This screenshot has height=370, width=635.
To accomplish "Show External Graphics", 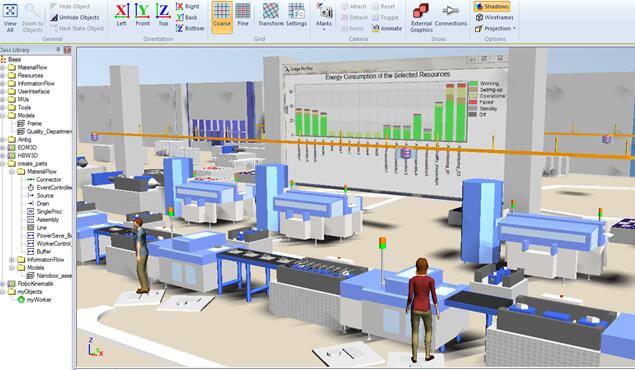I will pyautogui.click(x=421, y=17).
